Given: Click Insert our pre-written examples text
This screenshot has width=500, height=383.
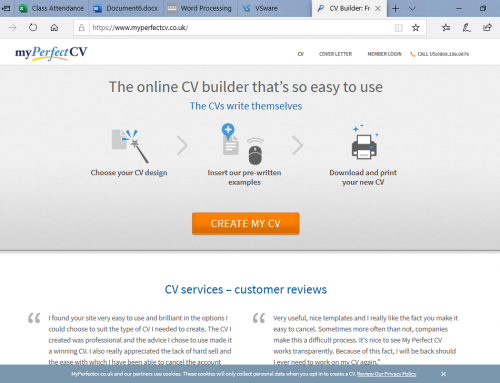Looking at the screenshot, I should [244, 177].
